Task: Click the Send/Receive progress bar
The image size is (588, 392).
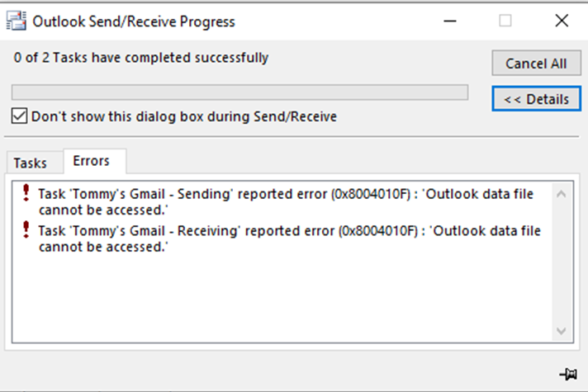Action: tap(239, 92)
